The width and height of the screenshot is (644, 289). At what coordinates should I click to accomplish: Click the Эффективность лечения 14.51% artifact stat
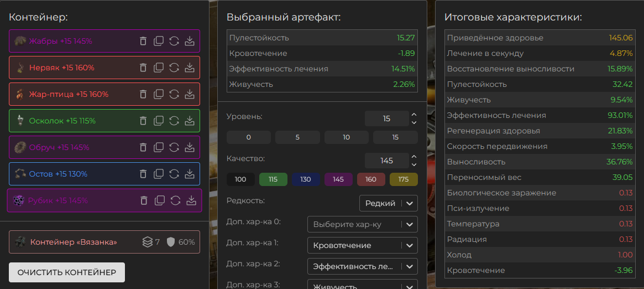pyautogui.click(x=322, y=69)
